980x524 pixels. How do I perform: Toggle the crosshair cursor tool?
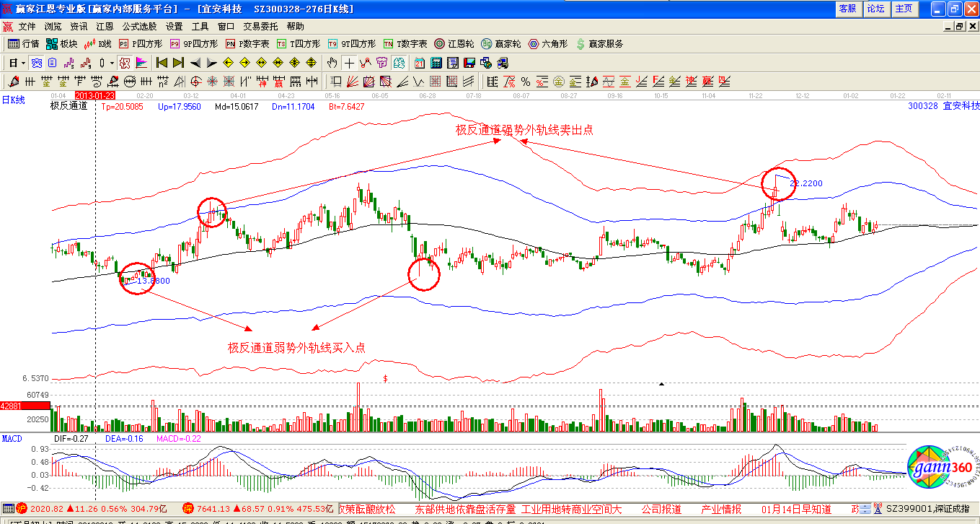pos(349,63)
